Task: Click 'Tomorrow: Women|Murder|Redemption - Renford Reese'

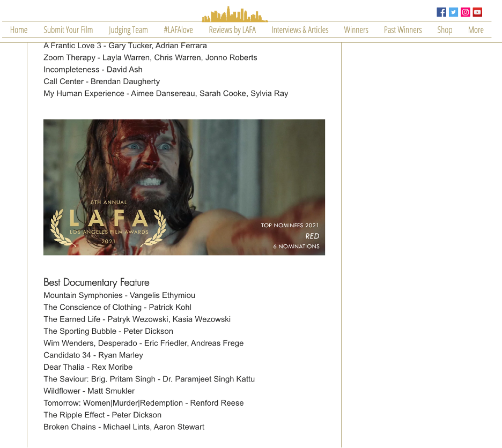Action: [143, 403]
